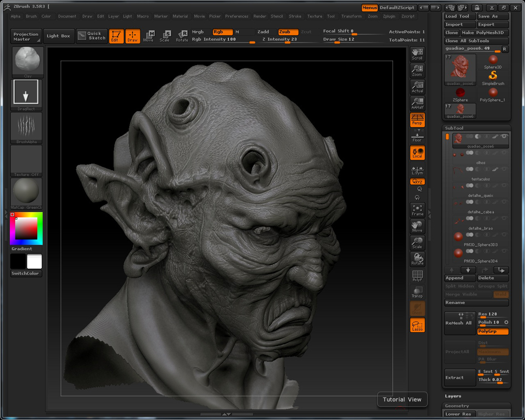The width and height of the screenshot is (525, 420).
Task: Activate Quick Sketch mode
Action: pos(92,36)
